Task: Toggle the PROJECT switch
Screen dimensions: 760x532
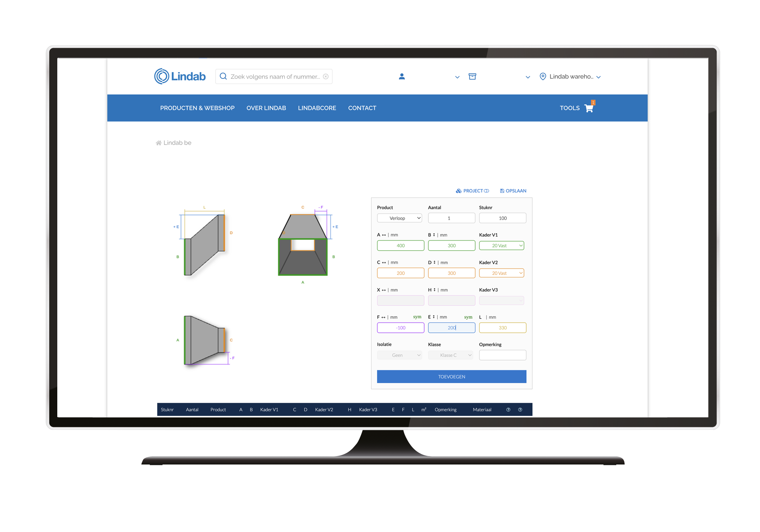Action: click(486, 191)
